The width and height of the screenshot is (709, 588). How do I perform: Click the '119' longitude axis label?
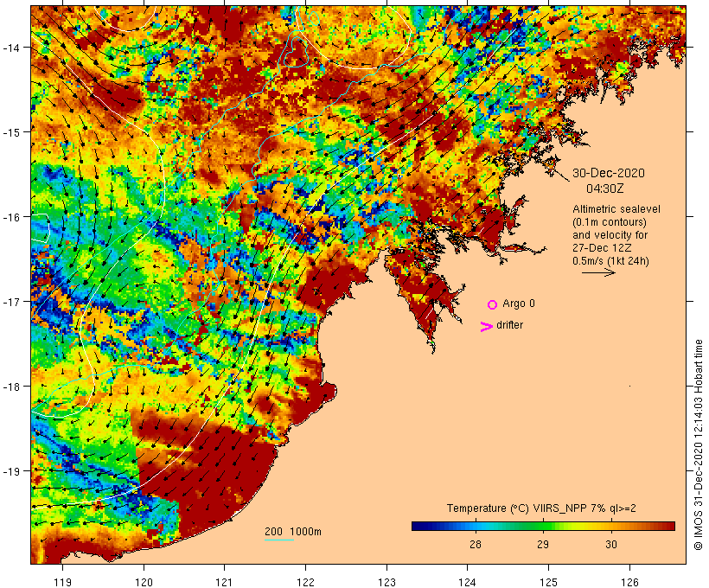click(62, 582)
